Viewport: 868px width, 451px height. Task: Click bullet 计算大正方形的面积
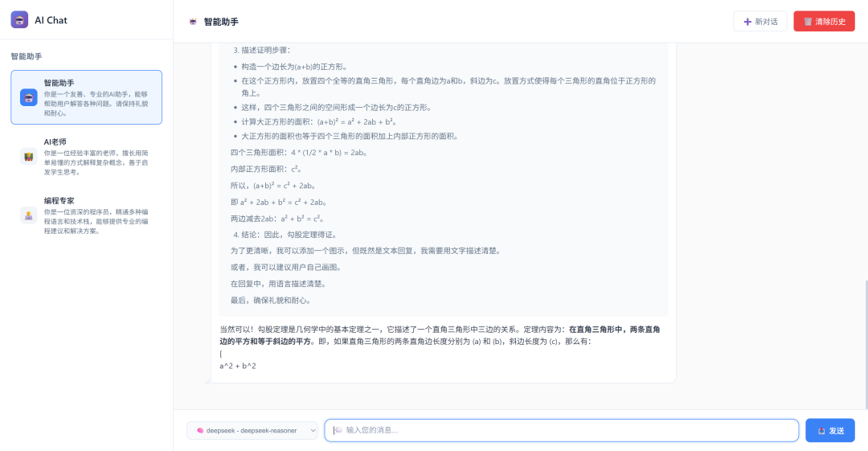coord(319,122)
